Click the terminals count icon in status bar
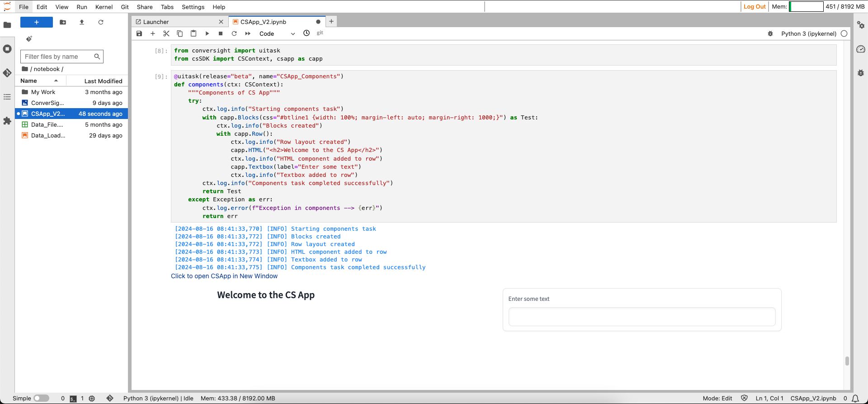The image size is (868, 404). [73, 399]
